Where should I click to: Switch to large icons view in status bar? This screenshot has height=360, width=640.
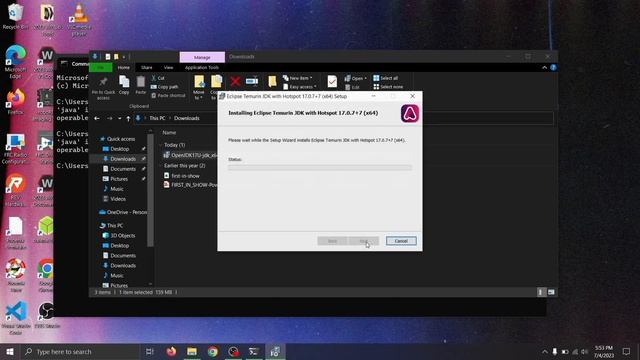[x=551, y=292]
